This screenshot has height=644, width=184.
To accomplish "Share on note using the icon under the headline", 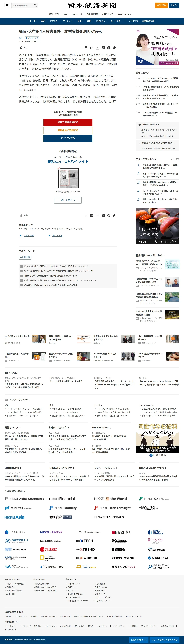I will [97, 48].
